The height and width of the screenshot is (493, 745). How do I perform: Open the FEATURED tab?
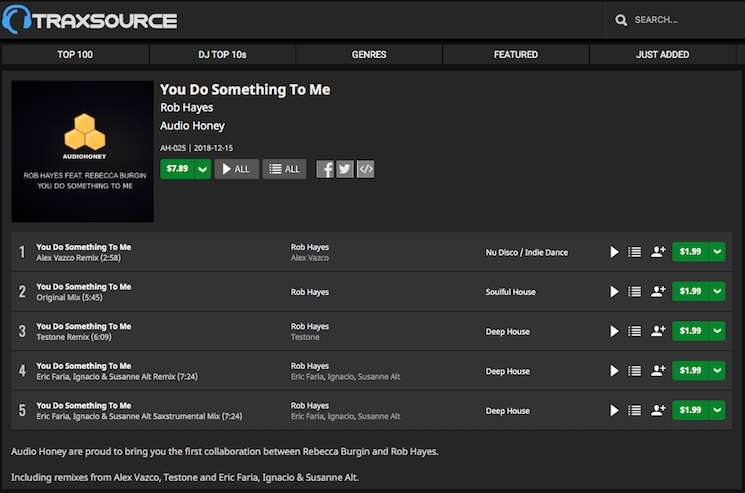516,55
